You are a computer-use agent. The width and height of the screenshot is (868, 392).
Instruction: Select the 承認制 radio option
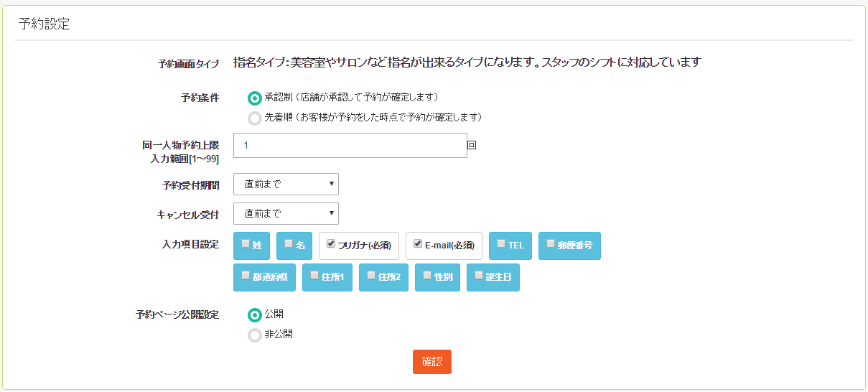pyautogui.click(x=254, y=98)
